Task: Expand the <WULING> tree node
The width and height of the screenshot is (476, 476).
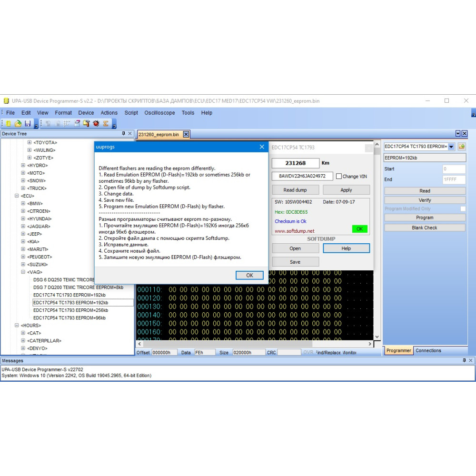Action: click(x=30, y=150)
